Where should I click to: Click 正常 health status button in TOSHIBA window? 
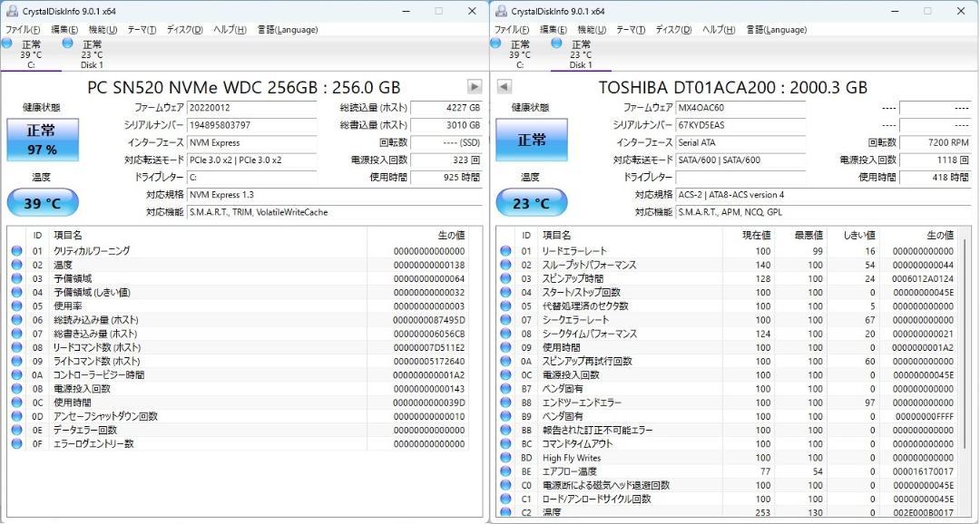pos(532,140)
